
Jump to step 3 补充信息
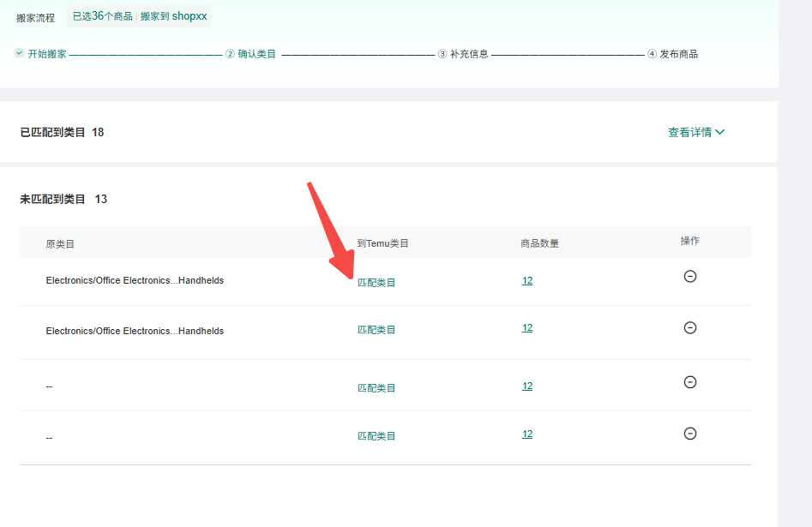coord(463,54)
